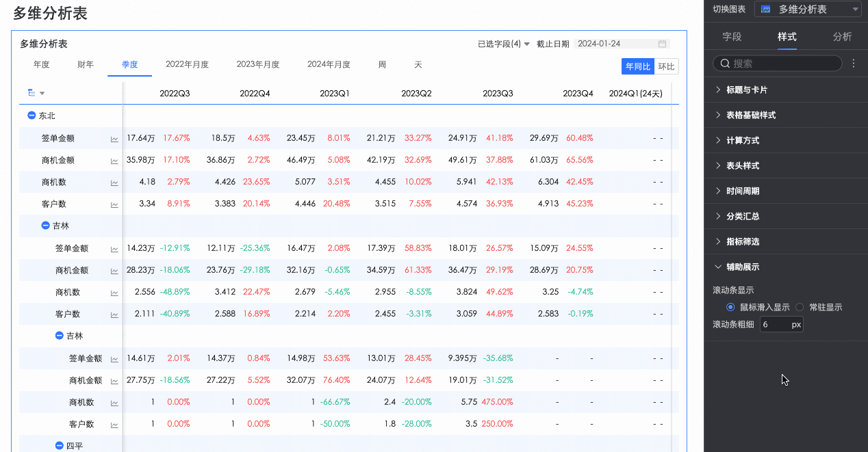Collapse the 东北 region row using minus icon

click(x=31, y=116)
